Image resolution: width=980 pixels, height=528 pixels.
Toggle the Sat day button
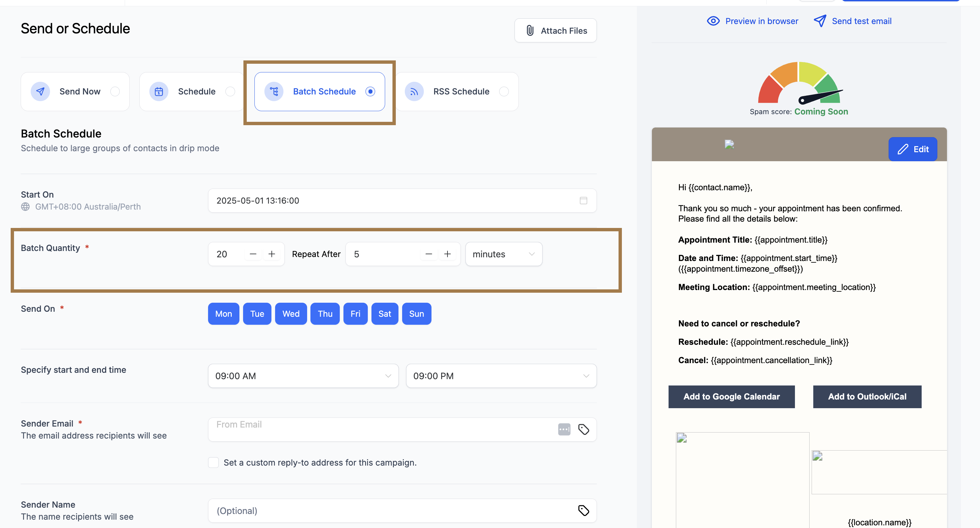pyautogui.click(x=384, y=314)
